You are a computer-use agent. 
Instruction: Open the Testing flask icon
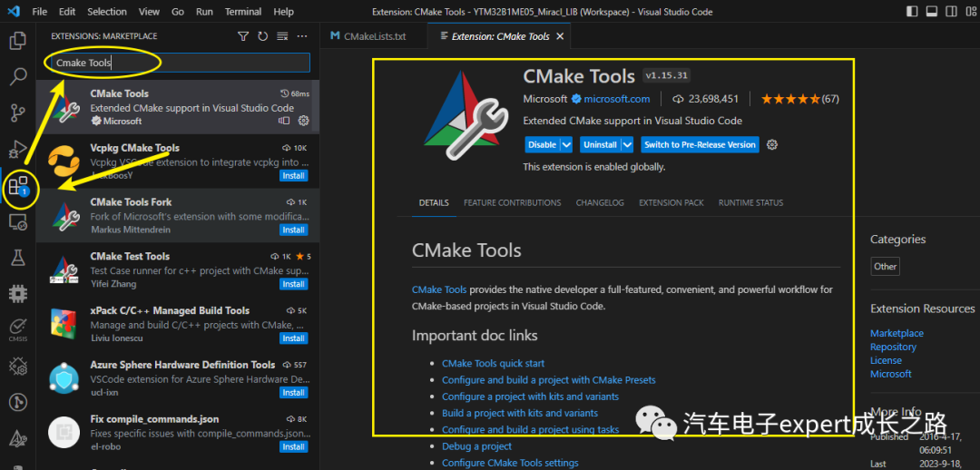pyautogui.click(x=18, y=257)
